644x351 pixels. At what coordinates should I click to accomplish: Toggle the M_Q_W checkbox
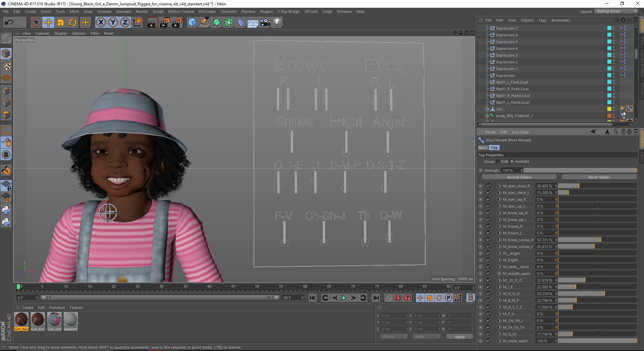pyautogui.click(x=489, y=334)
